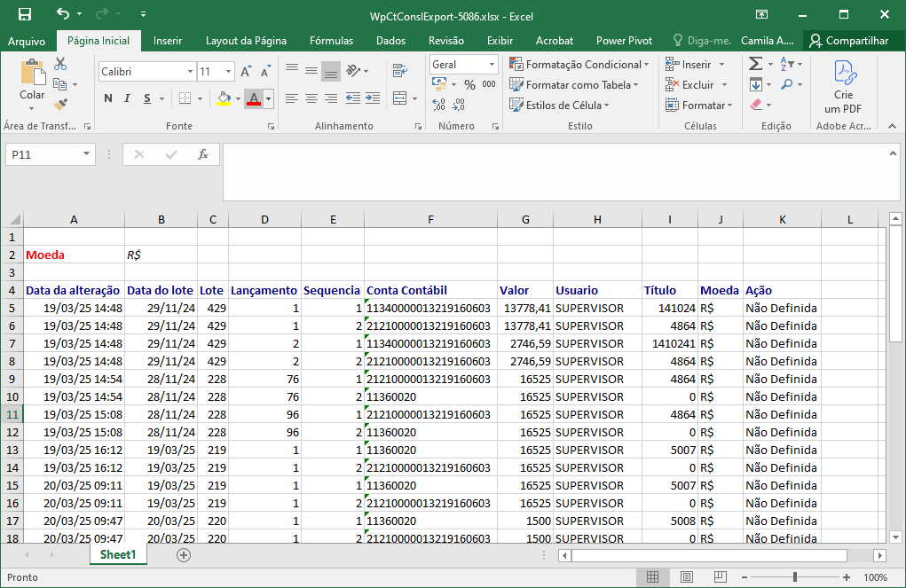
Task: Activate the Format Painter brush
Action: point(60,105)
